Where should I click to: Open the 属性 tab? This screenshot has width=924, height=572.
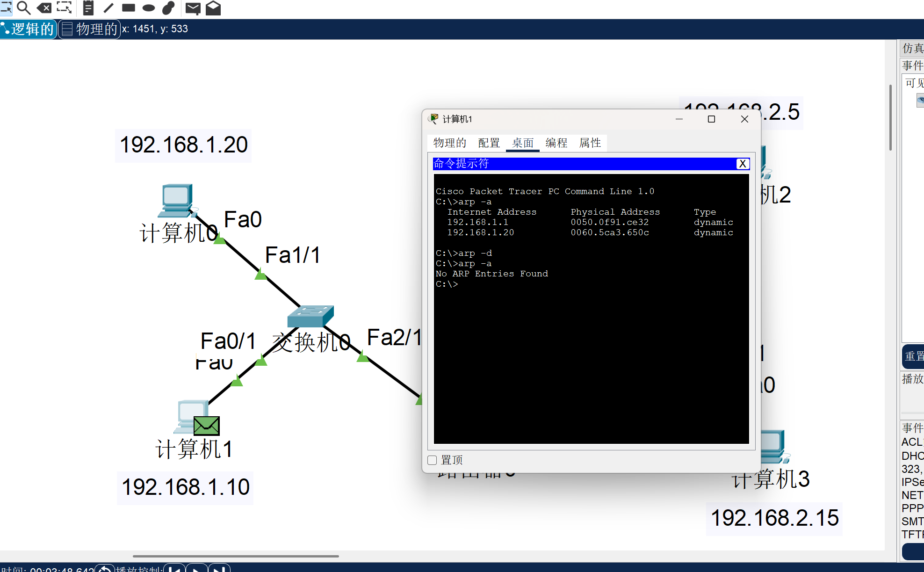point(590,143)
